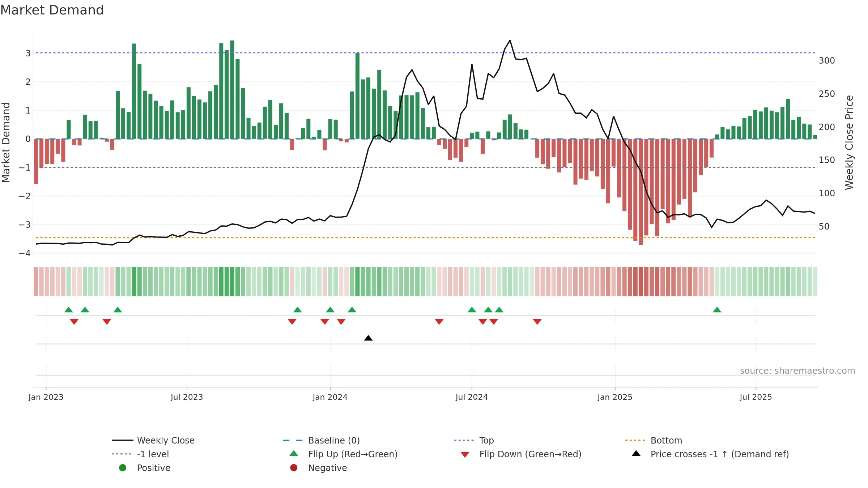Select the last red Flip Down marker in late 2024
868x488 pixels.
click(537, 322)
